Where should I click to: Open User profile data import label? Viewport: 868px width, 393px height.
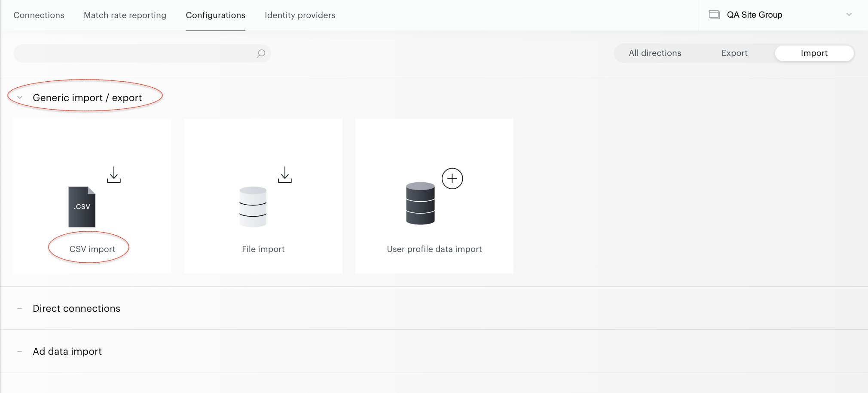pos(434,249)
